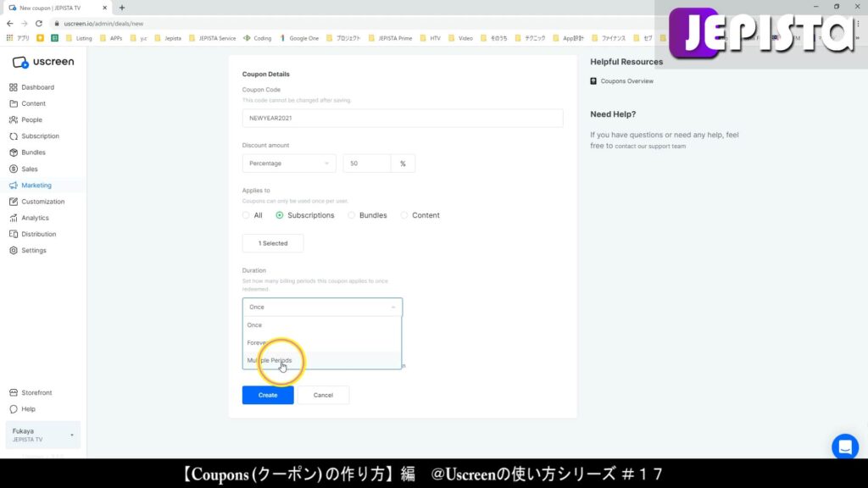Open the HTV bookmark folder

pyautogui.click(x=431, y=38)
